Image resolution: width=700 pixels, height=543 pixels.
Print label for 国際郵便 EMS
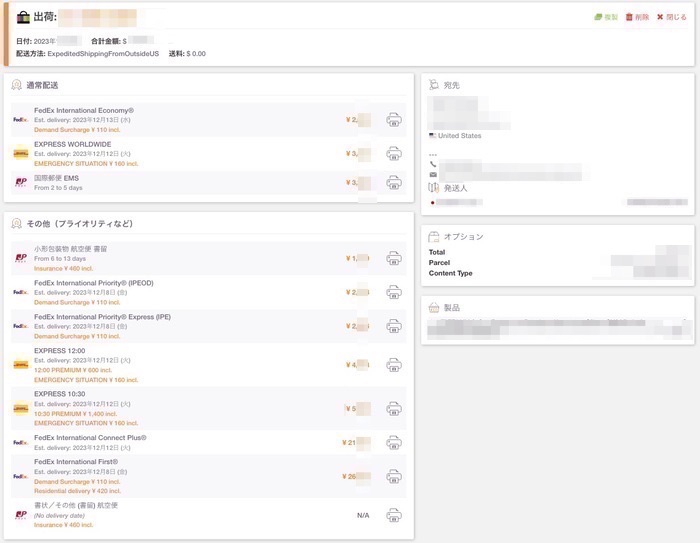point(394,183)
